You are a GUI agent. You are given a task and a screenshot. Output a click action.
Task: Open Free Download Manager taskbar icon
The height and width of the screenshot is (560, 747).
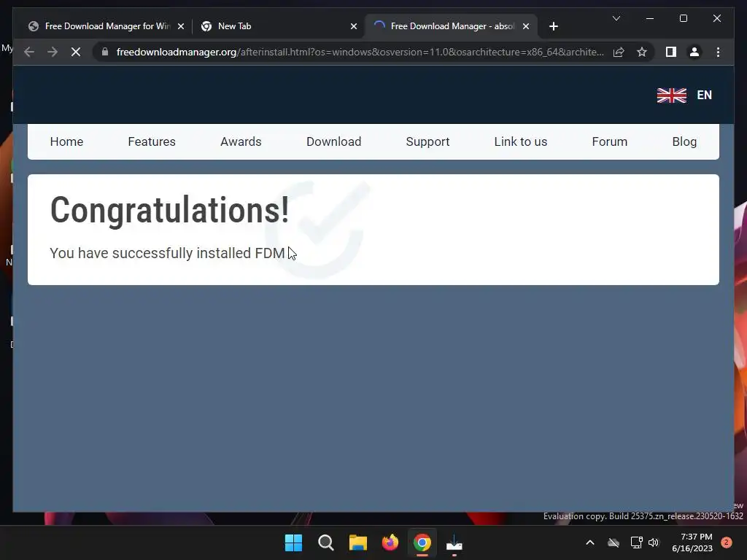[x=454, y=542]
